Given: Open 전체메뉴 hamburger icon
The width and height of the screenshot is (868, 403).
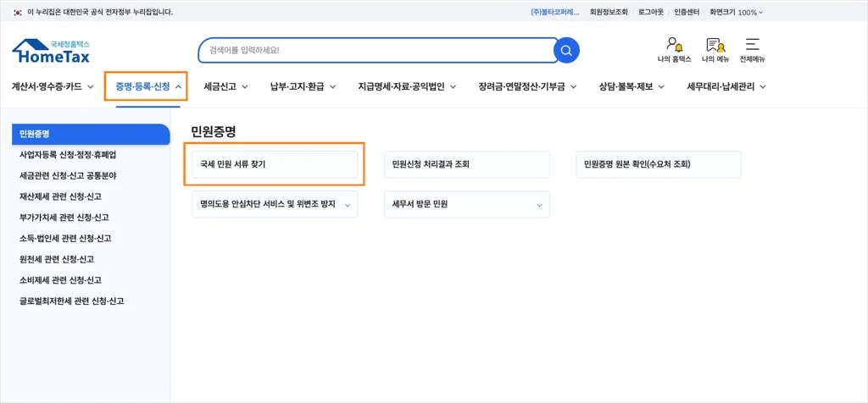Looking at the screenshot, I should (x=752, y=50).
